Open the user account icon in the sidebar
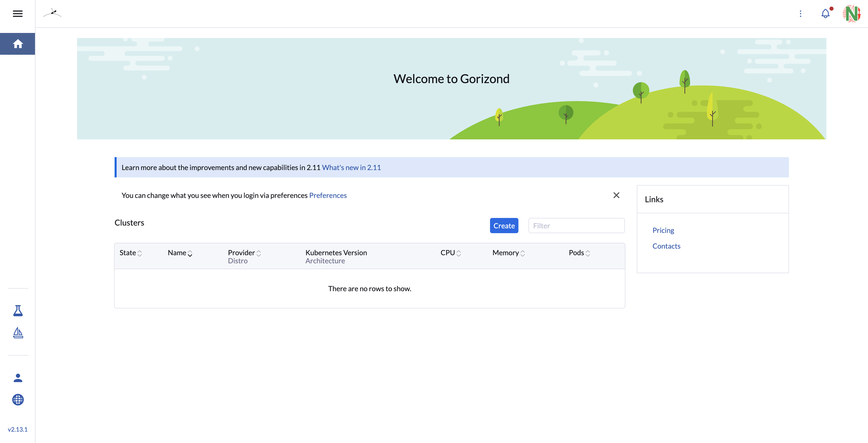The image size is (868, 443). click(x=18, y=378)
